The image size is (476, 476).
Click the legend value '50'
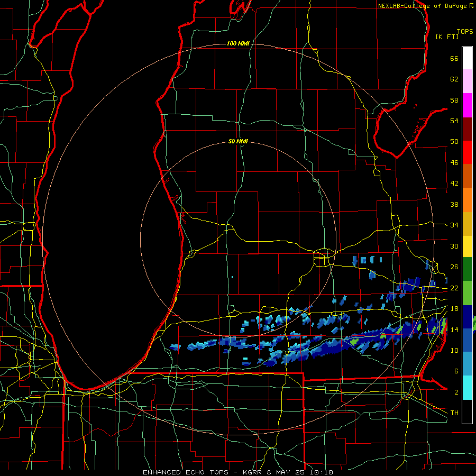point(454,142)
